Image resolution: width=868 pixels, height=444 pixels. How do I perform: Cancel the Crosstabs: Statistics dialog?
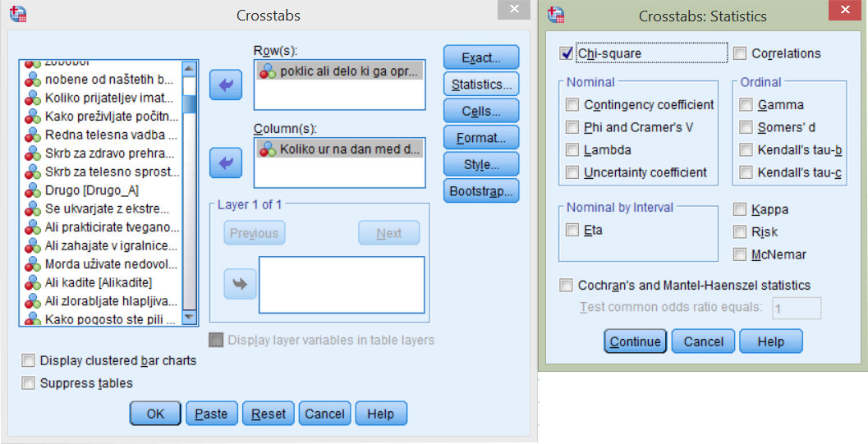point(703,341)
